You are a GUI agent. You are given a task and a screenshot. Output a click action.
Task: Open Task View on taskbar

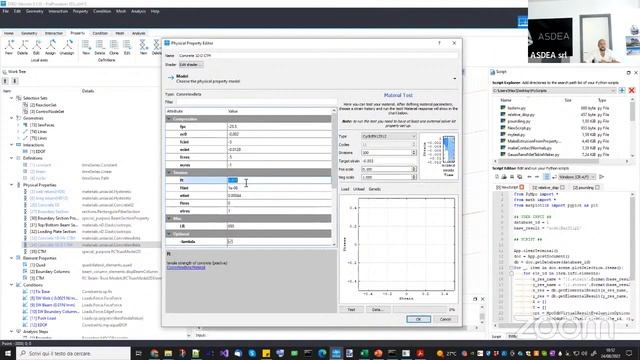[138, 353]
